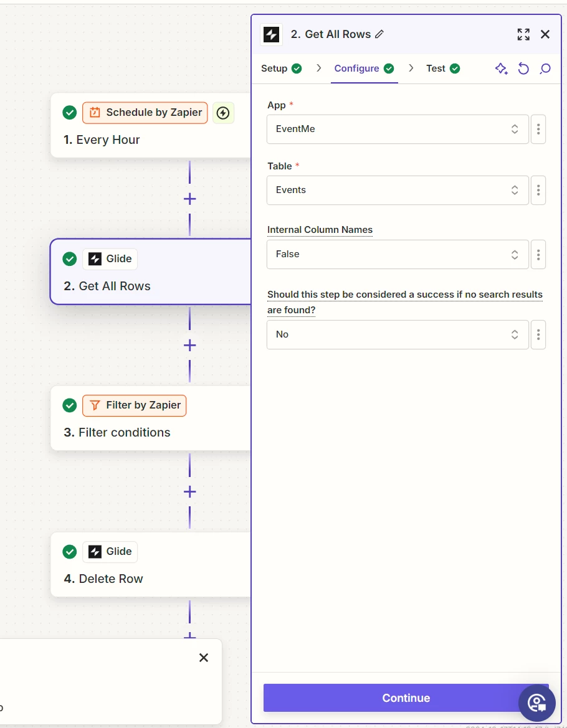
Task: Open three-dot menu for Table field
Action: [538, 190]
